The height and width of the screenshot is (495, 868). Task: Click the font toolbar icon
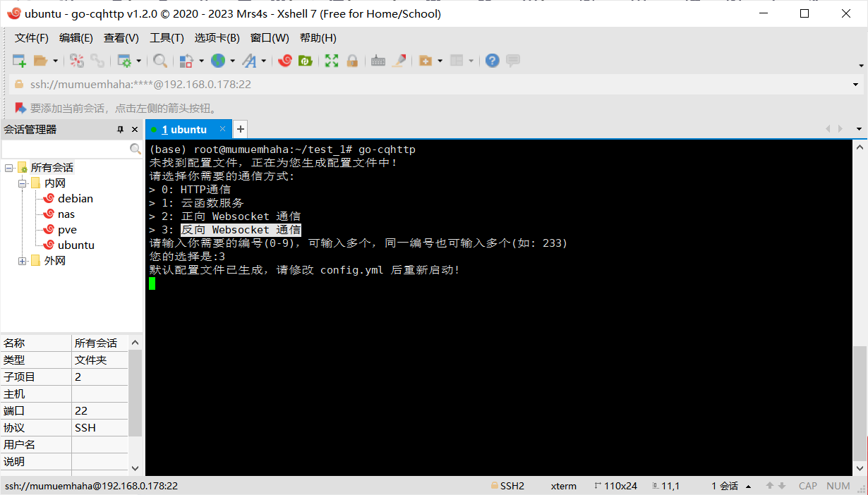pos(249,61)
